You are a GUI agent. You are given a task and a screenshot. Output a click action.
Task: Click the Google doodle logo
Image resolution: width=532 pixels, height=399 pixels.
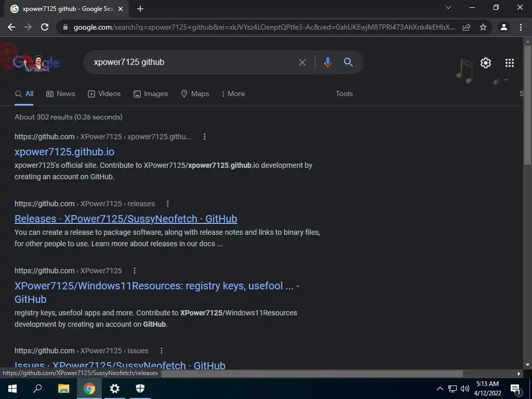click(x=36, y=63)
